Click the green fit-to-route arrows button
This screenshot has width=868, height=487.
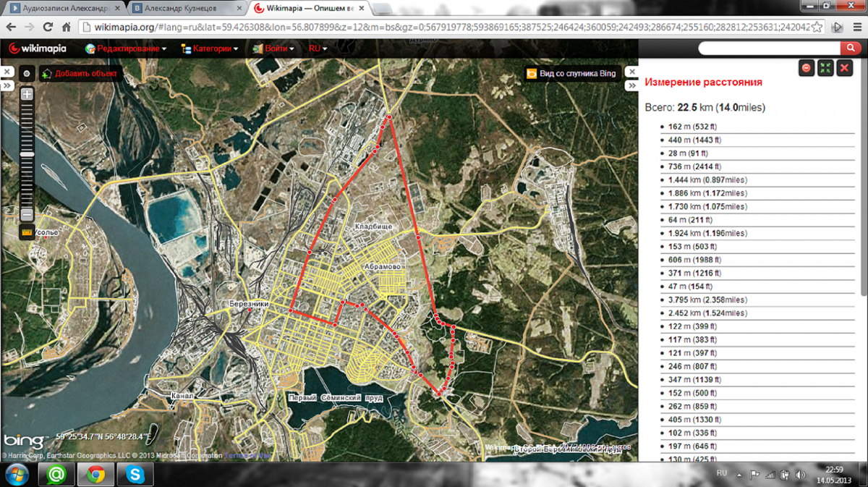pyautogui.click(x=825, y=68)
